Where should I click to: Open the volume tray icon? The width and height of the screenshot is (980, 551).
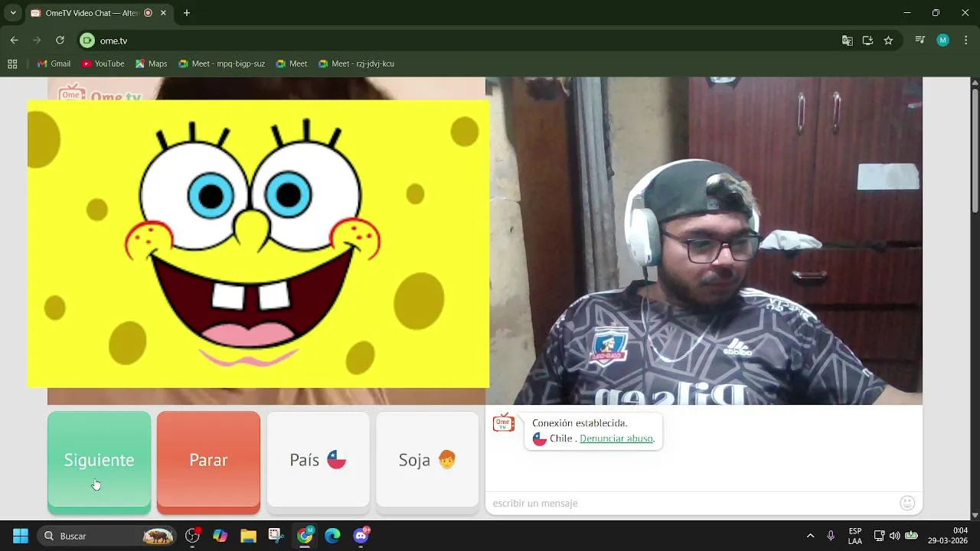894,536
